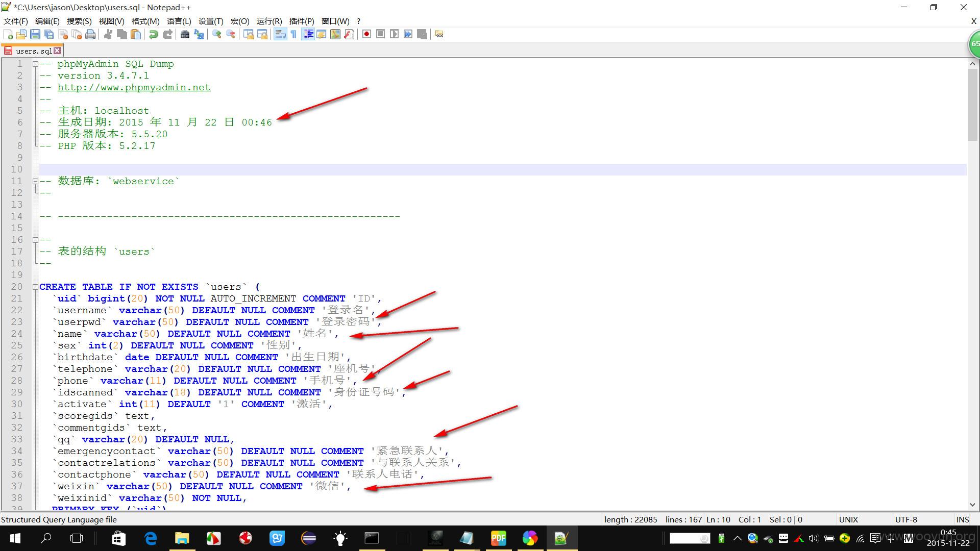
Task: Collapse the CREATE TABLE fold at line 20
Action: point(35,287)
